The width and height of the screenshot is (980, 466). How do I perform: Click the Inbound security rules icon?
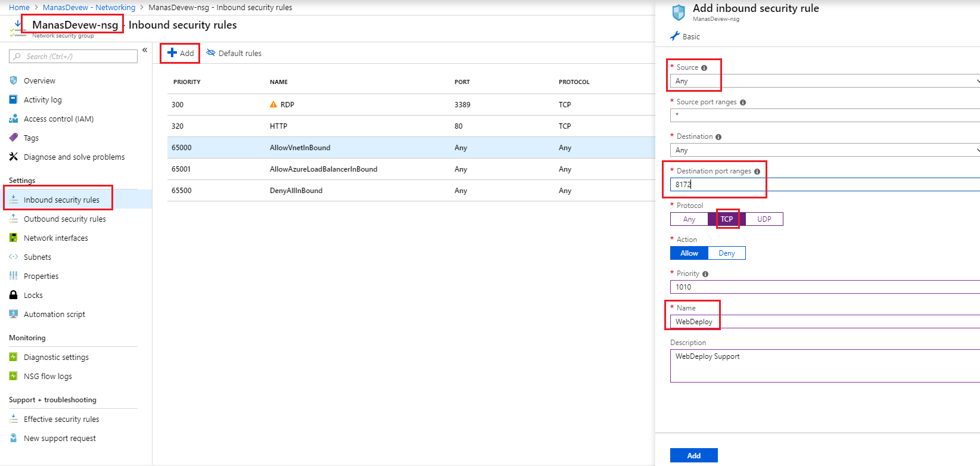pyautogui.click(x=13, y=200)
